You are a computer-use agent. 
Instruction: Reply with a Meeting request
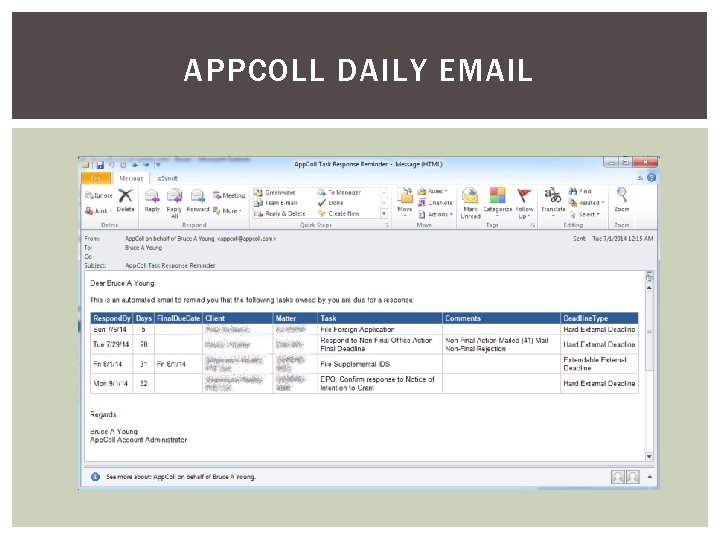click(x=229, y=195)
